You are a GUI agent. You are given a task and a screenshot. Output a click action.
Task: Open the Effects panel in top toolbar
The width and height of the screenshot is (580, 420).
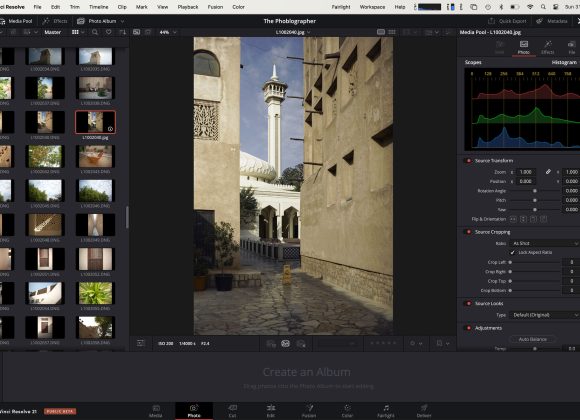coord(55,21)
